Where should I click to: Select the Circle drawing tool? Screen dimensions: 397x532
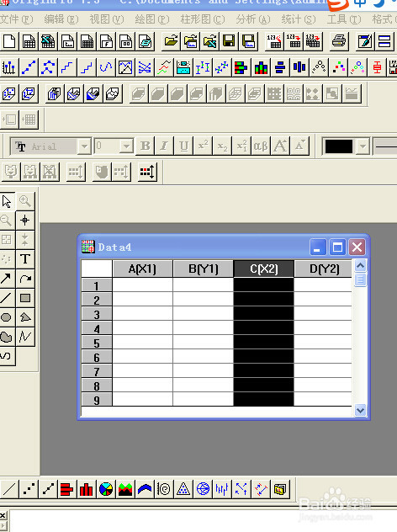click(7, 317)
